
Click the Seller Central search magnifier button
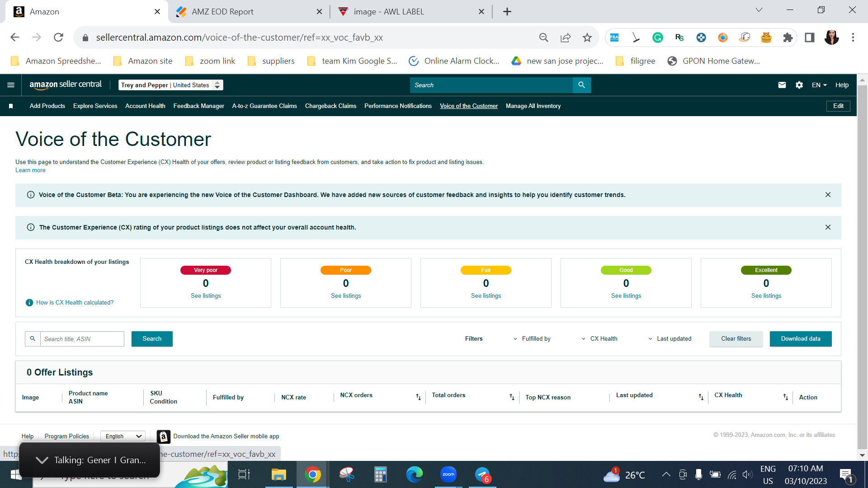tap(581, 85)
